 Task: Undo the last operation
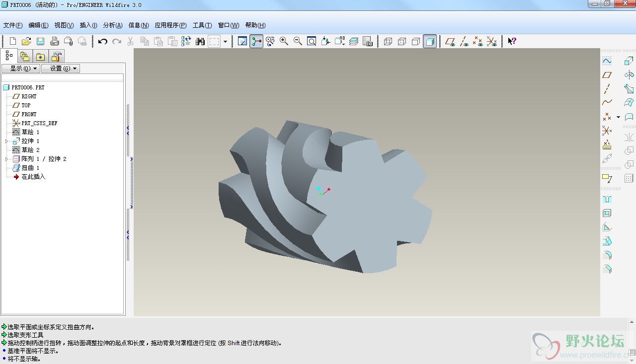click(102, 41)
